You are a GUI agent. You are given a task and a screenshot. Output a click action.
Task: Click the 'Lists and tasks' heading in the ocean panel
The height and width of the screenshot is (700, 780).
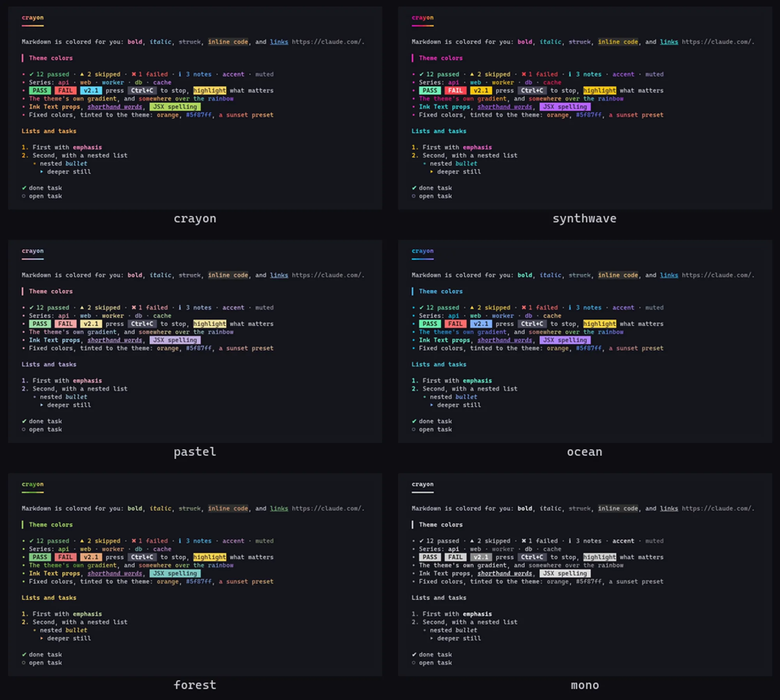(439, 364)
